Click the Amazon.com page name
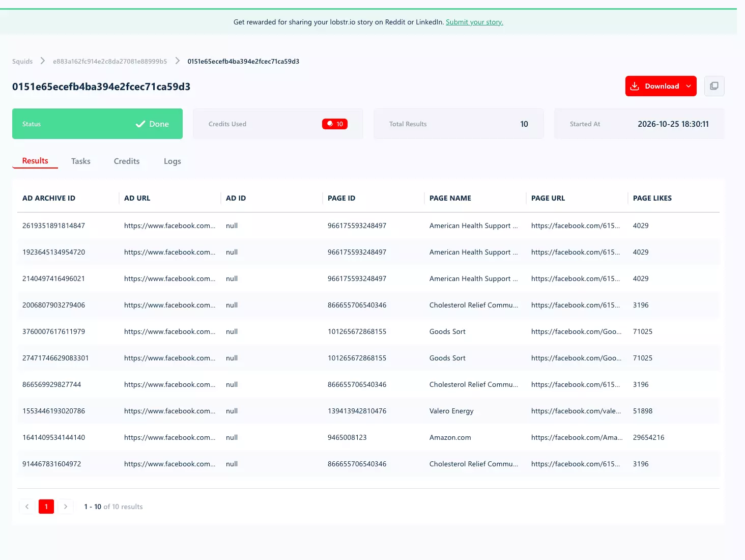Viewport: 745px width, 560px height. (450, 437)
